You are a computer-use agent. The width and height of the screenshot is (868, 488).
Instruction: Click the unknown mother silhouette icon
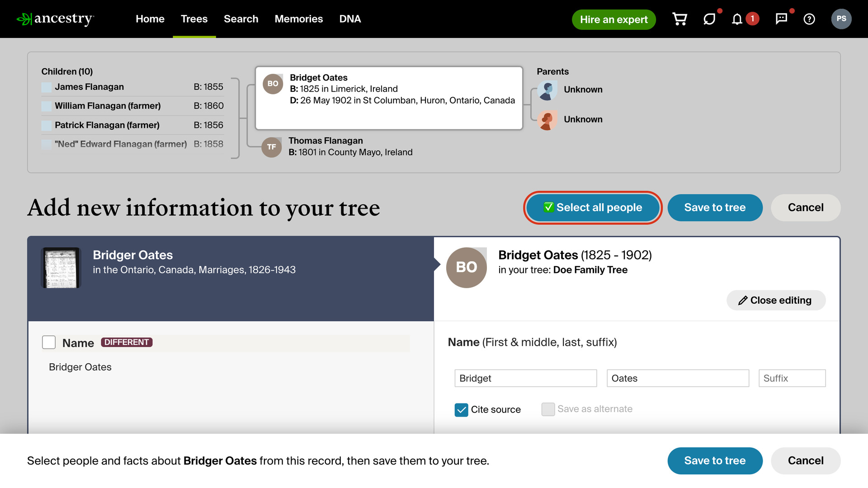pos(547,120)
